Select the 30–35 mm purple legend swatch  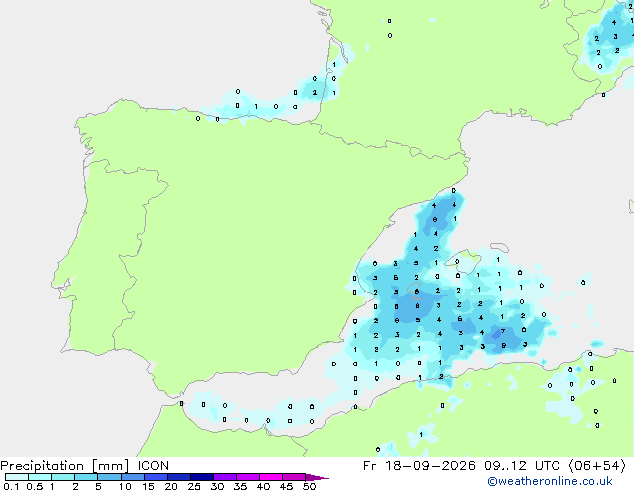[x=225, y=477]
